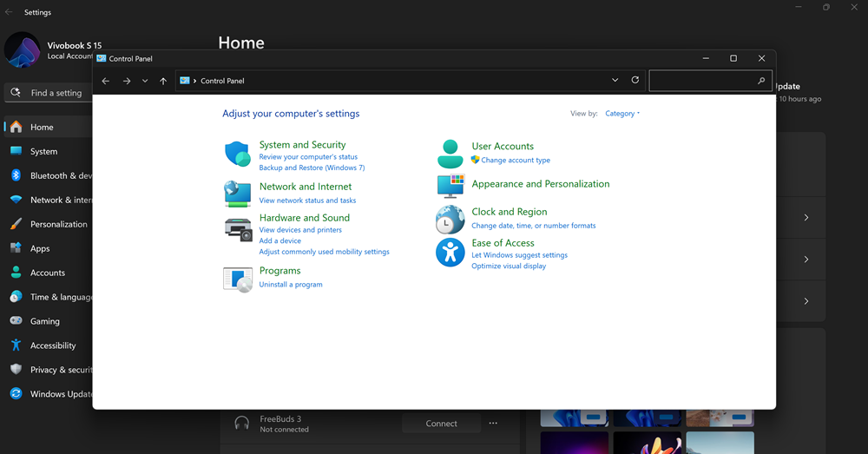Click FreeBuds 3 headphones icon
This screenshot has height=454, width=868.
(x=242, y=424)
